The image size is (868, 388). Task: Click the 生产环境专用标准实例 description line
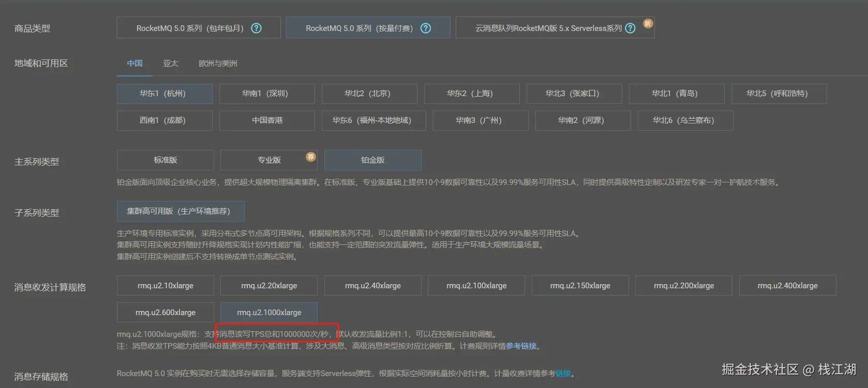click(349, 234)
